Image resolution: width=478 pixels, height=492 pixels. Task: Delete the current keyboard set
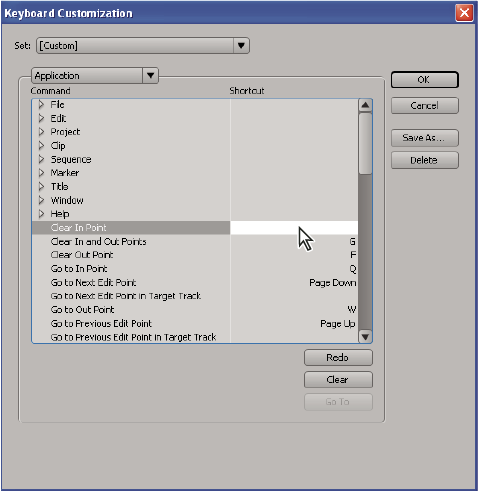click(x=425, y=160)
